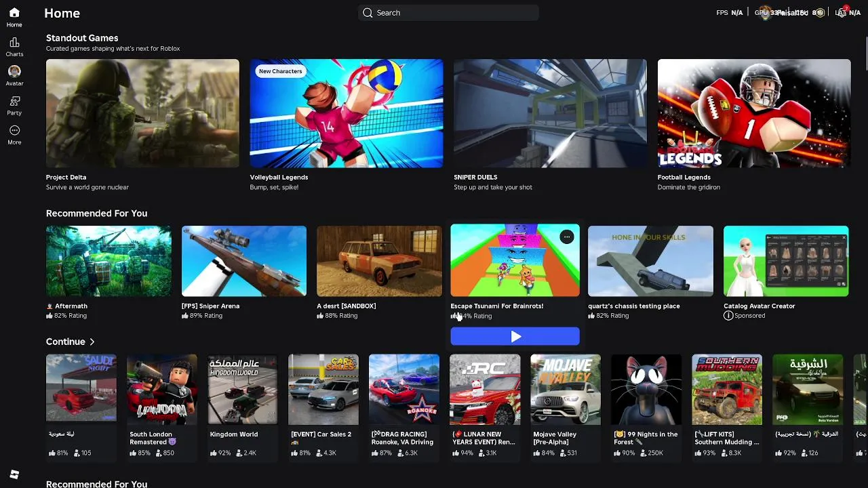This screenshot has width=868, height=488.
Task: Click the Roblox logo icon at bottom of sidebar
Action: click(14, 474)
